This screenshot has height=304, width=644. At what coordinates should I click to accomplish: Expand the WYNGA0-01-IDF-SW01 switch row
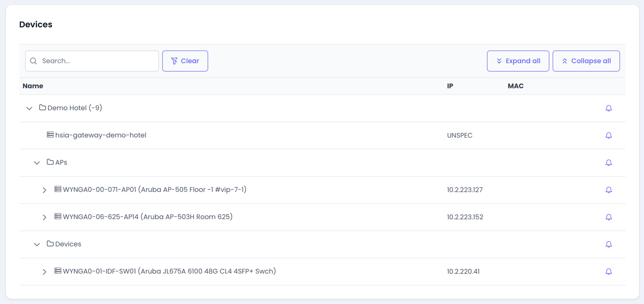(44, 272)
